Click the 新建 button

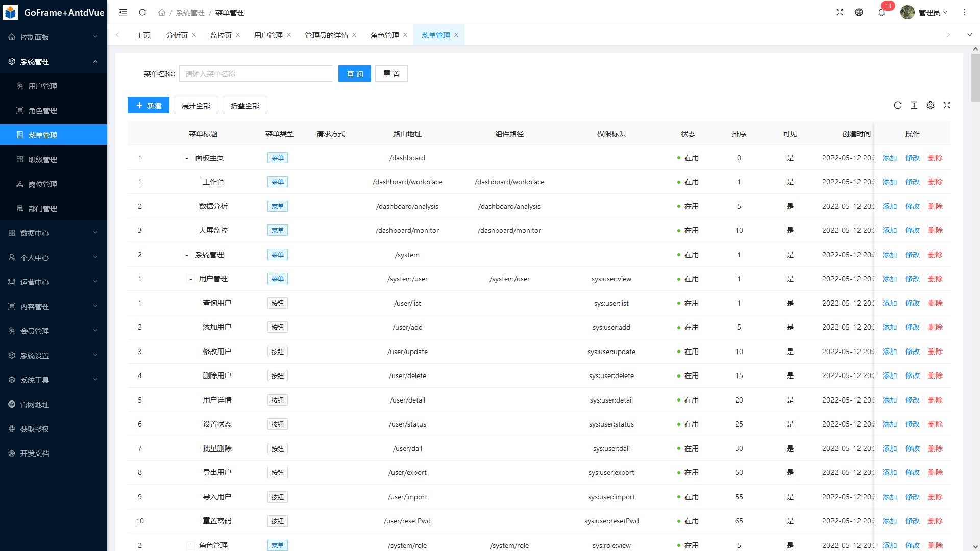pyautogui.click(x=148, y=106)
